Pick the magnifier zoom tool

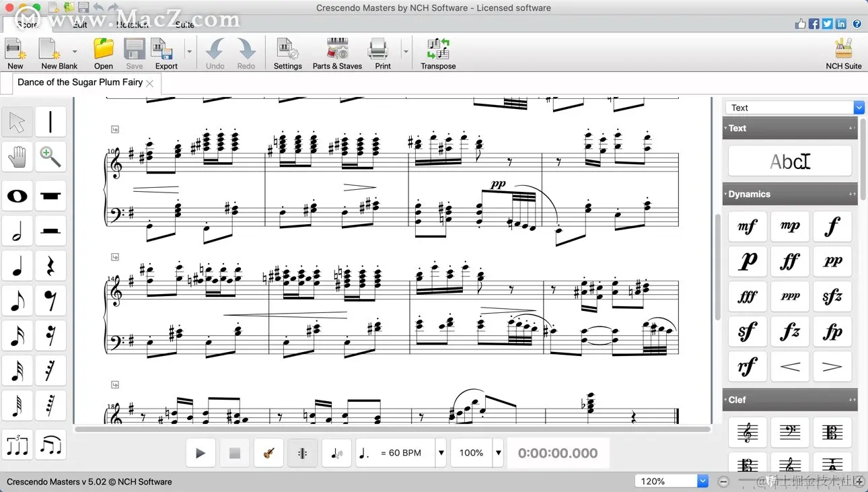(x=50, y=157)
